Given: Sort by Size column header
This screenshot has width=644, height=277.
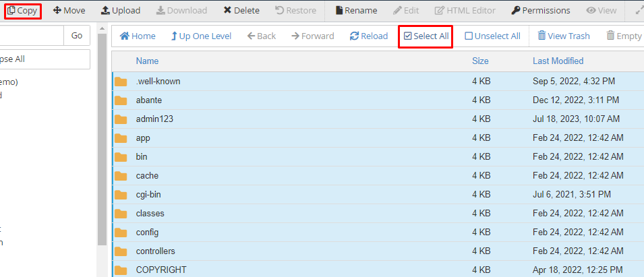Looking at the screenshot, I should click(480, 61).
